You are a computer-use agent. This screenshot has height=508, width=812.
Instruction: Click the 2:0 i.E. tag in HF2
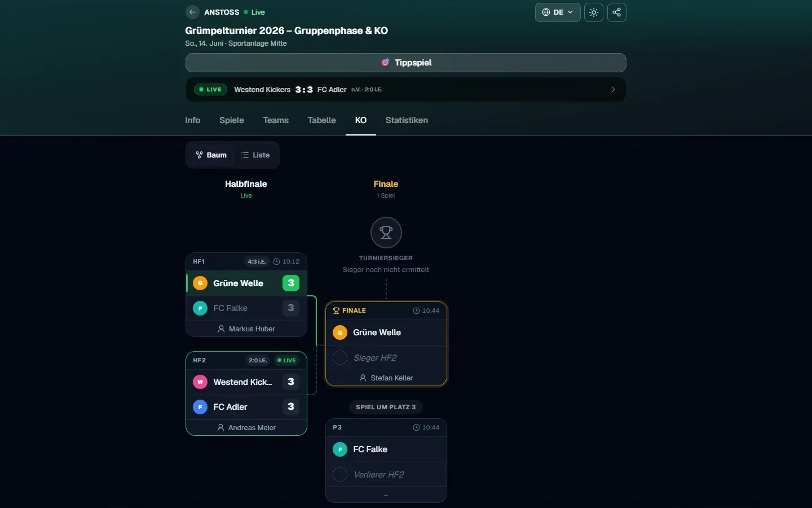click(x=258, y=361)
